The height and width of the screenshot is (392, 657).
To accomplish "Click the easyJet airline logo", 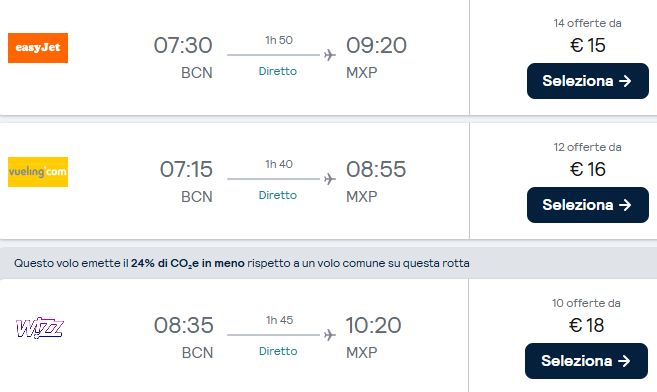I will pyautogui.click(x=38, y=48).
